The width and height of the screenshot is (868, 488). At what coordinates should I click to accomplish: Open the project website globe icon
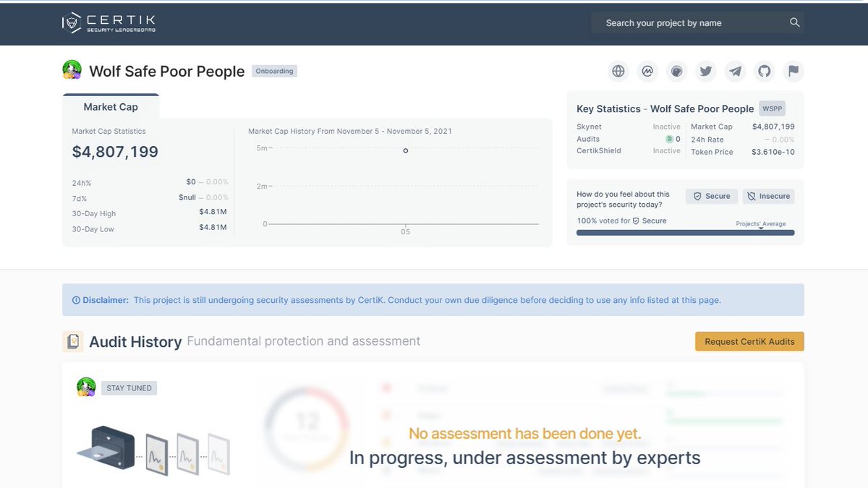[618, 71]
